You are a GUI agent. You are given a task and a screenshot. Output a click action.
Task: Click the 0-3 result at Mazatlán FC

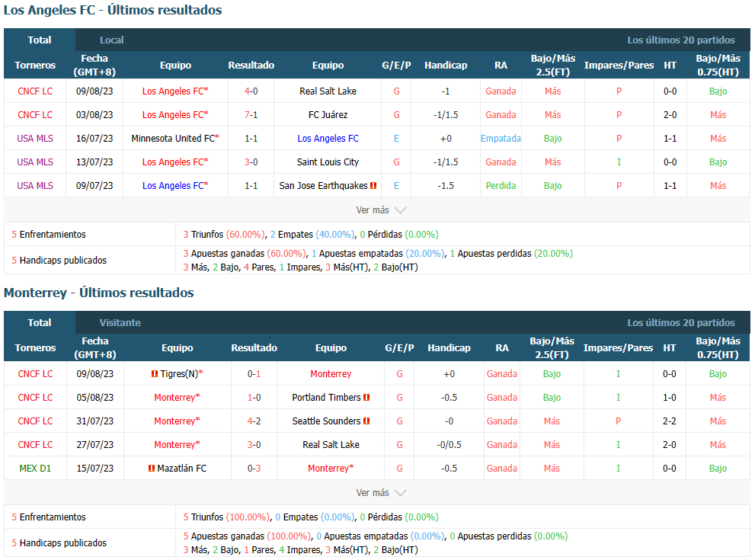tap(254, 468)
